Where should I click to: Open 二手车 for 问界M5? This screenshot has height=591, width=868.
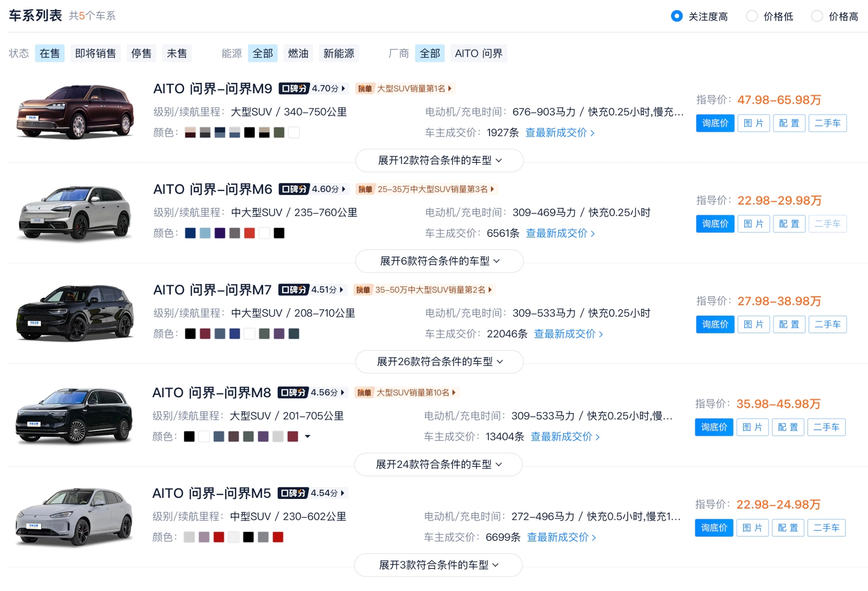tap(827, 527)
